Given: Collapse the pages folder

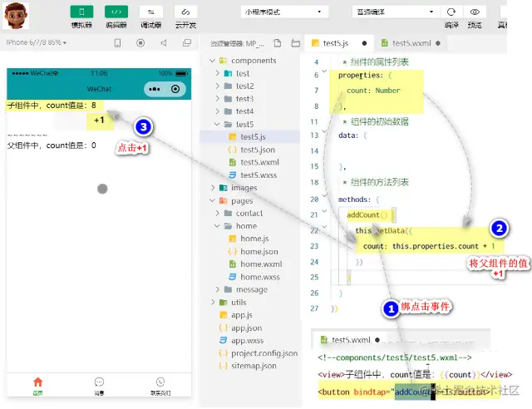Looking at the screenshot, I should point(213,200).
